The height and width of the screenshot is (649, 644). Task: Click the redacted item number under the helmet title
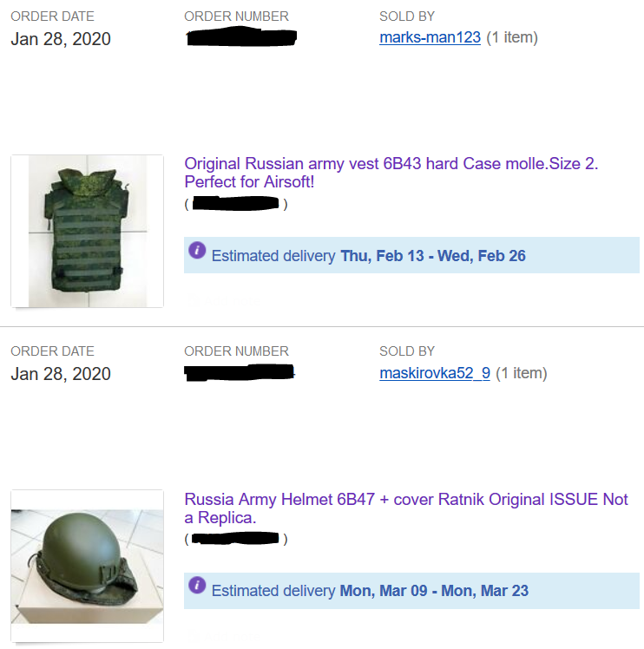(x=236, y=539)
